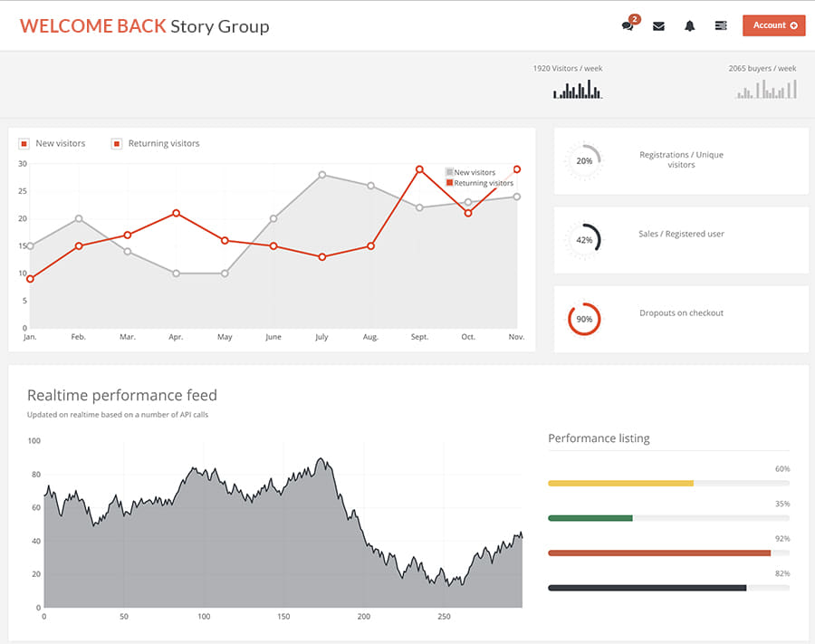Click the server list icon in header
This screenshot has width=815, height=644.
pyautogui.click(x=721, y=25)
